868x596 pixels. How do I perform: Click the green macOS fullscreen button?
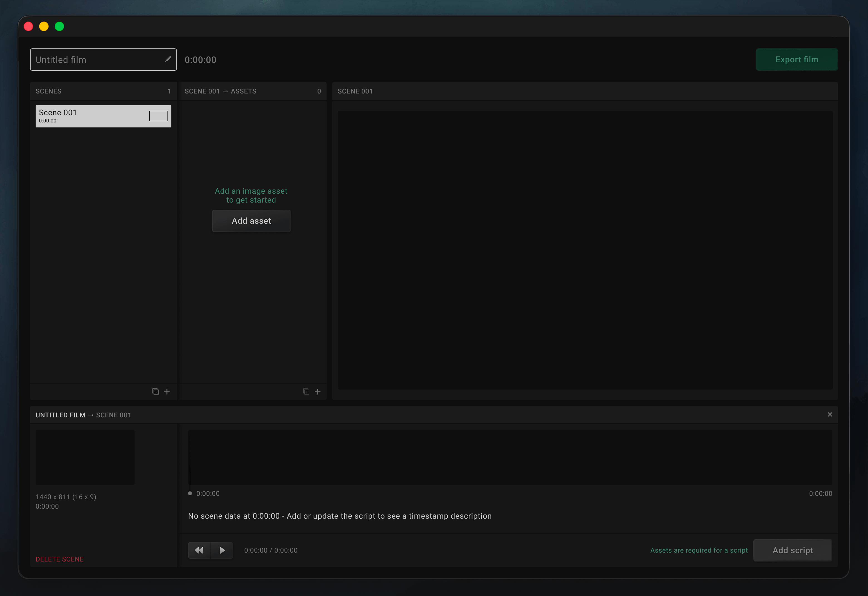coord(59,26)
